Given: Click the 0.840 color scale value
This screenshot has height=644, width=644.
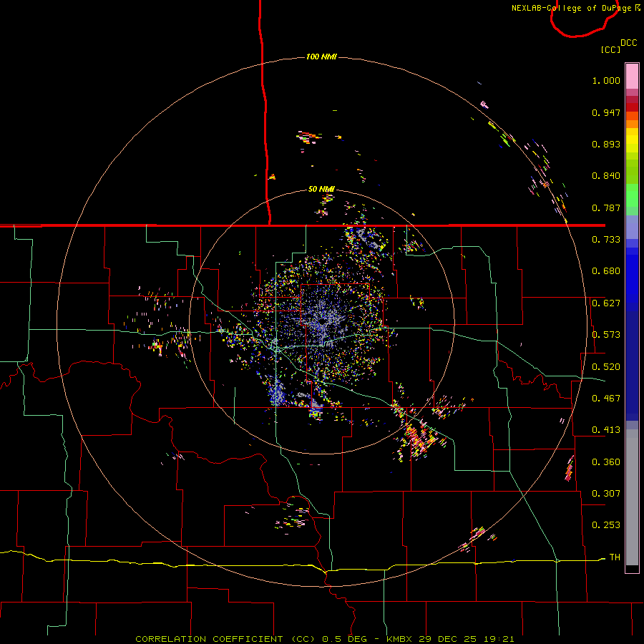Looking at the screenshot, I should pos(606,176).
